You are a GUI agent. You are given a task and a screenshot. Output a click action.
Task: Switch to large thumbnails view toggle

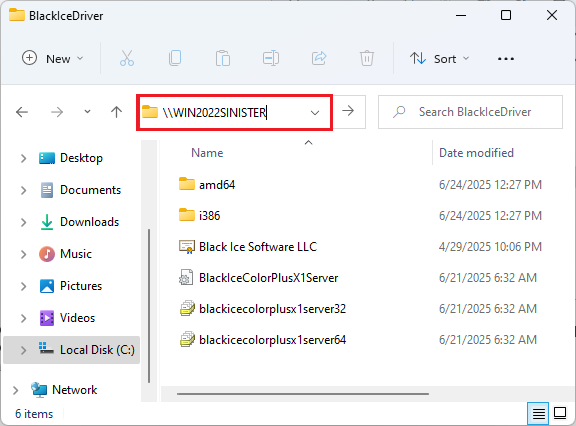[x=560, y=413]
